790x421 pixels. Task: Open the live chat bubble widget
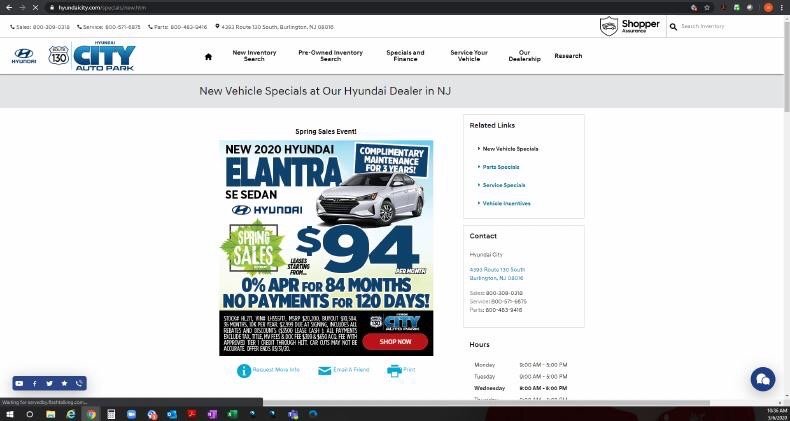763,379
